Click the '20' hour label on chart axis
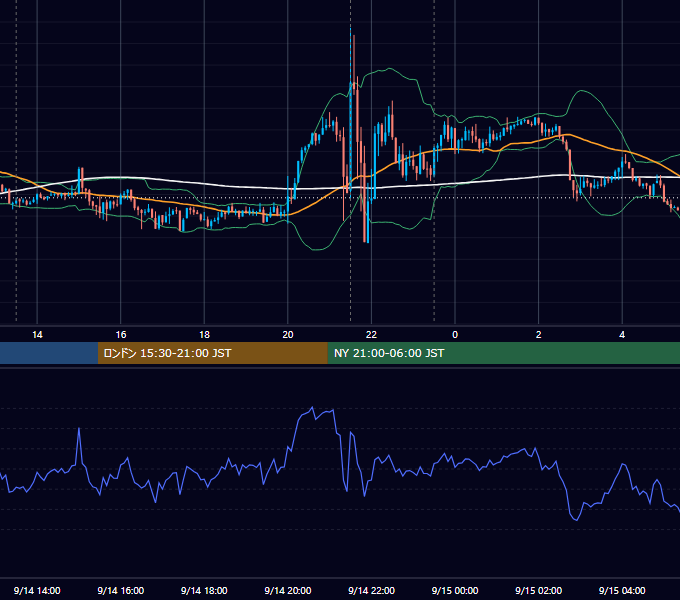The width and height of the screenshot is (680, 600). [288, 335]
